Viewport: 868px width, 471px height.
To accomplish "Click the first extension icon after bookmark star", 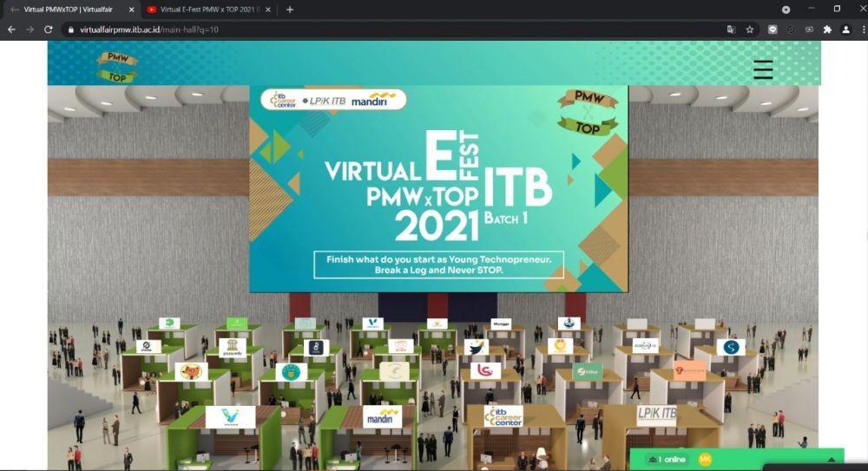I will (773, 29).
